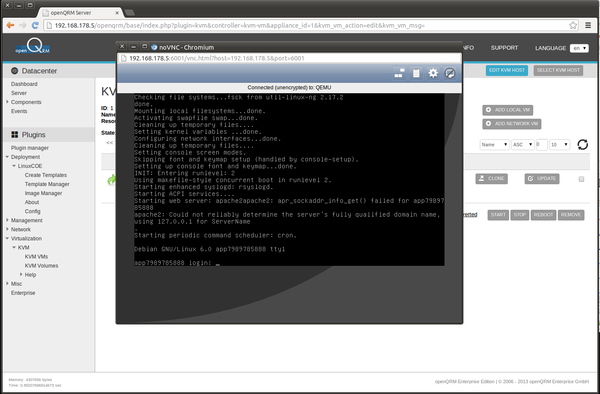The height and width of the screenshot is (394, 600).
Task: Open the 10 per page dropdown
Action: point(560,145)
